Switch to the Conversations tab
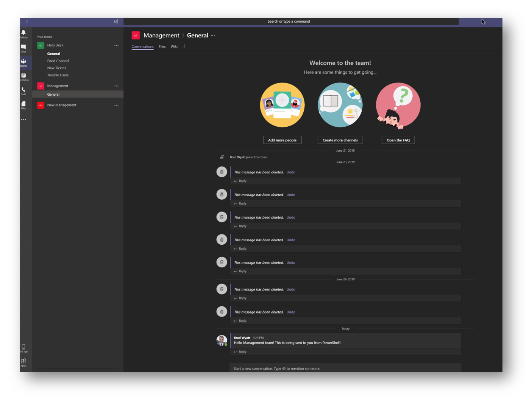 pos(142,47)
